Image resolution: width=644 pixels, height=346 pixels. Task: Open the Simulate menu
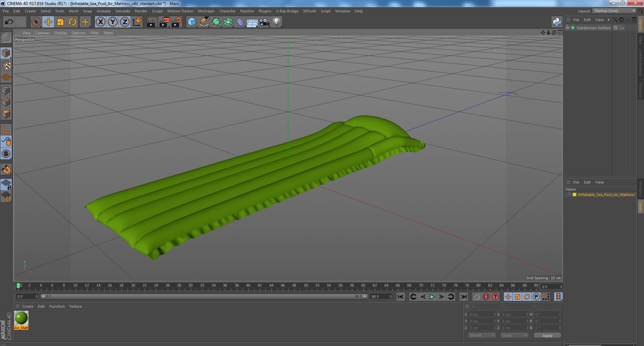[x=122, y=11]
